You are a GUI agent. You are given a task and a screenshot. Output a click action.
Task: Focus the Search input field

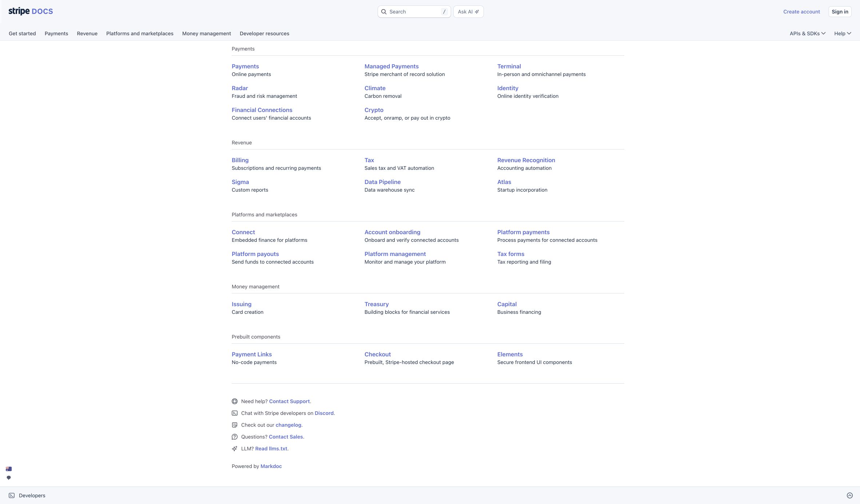click(414, 12)
